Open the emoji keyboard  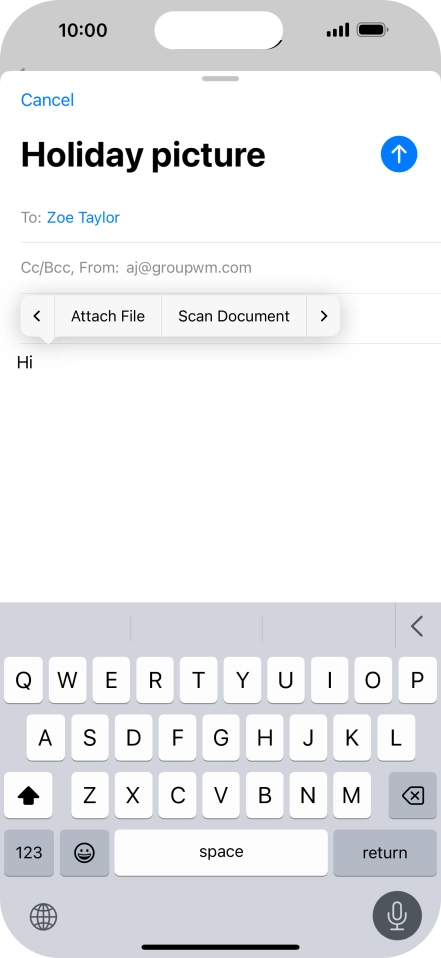tap(84, 852)
